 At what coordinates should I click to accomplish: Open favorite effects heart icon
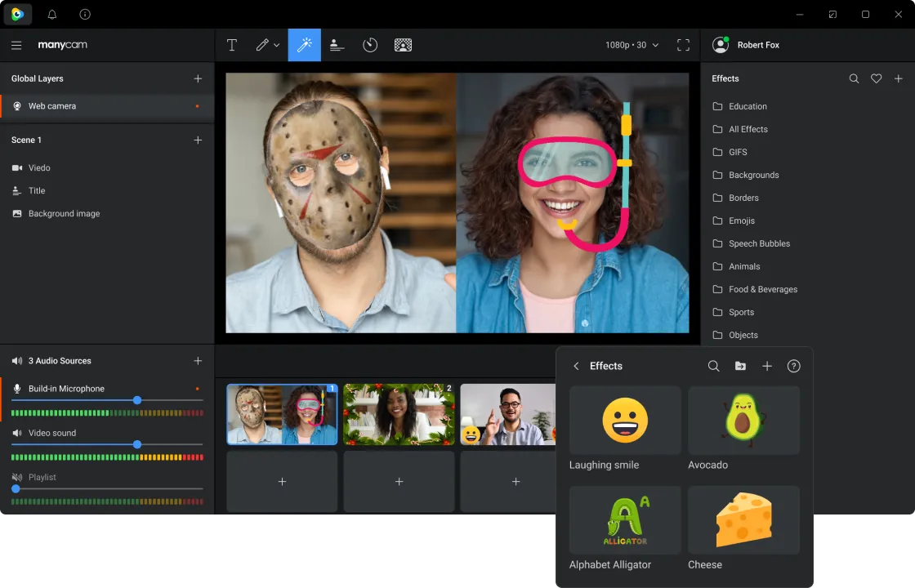point(876,78)
